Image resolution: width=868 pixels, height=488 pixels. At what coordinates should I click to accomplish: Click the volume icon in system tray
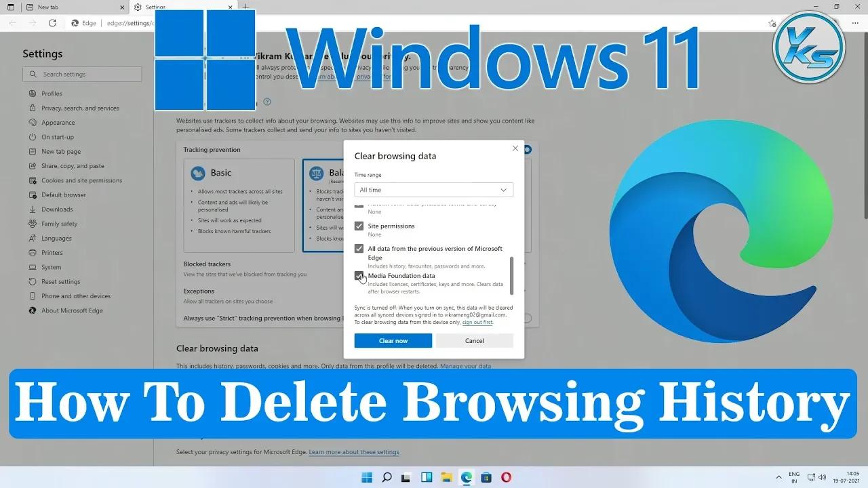[822, 477]
